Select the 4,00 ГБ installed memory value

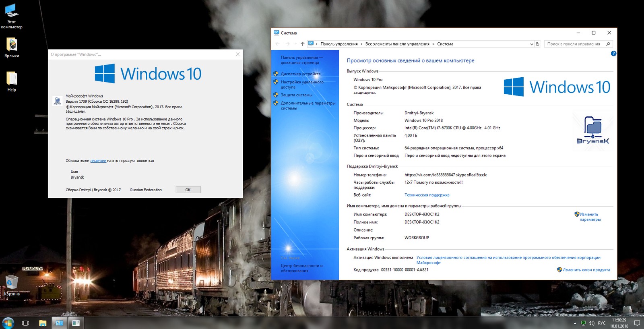coord(411,135)
